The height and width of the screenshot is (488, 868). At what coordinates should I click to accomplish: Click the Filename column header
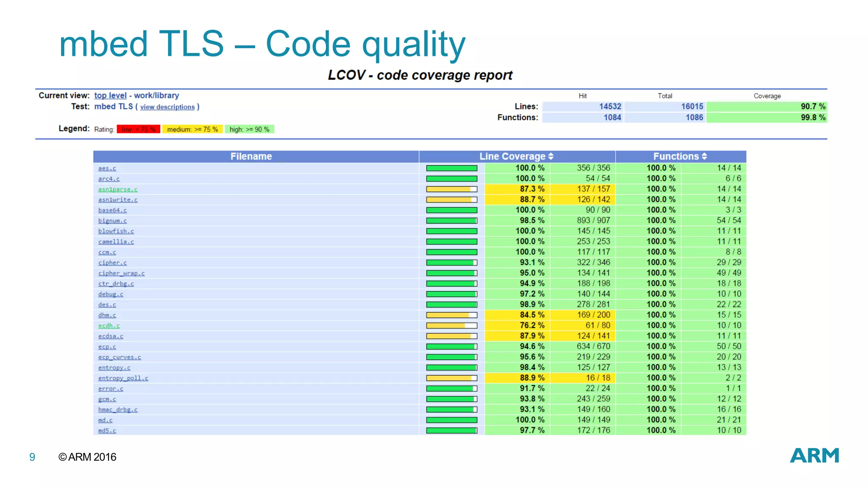[256, 156]
